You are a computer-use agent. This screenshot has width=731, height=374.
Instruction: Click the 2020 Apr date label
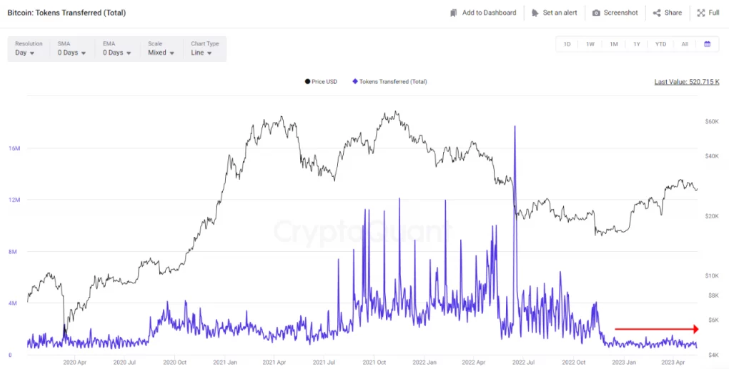(75, 362)
